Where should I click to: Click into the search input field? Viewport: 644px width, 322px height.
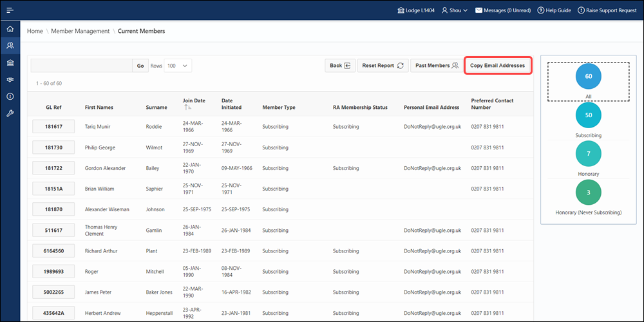tap(82, 66)
